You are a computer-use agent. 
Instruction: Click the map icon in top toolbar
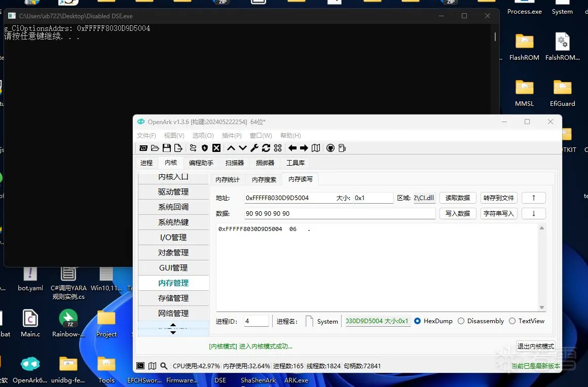(x=316, y=148)
